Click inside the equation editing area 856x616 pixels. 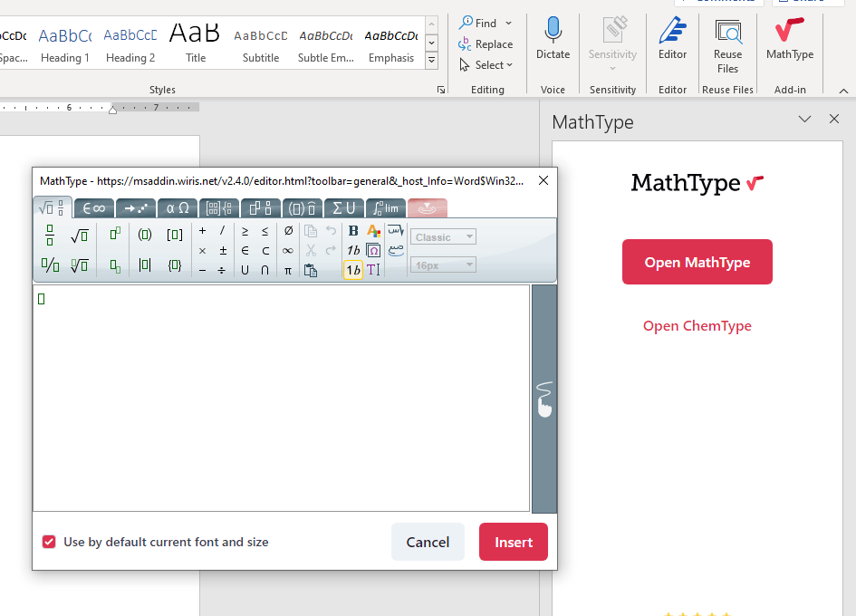[x=281, y=398]
